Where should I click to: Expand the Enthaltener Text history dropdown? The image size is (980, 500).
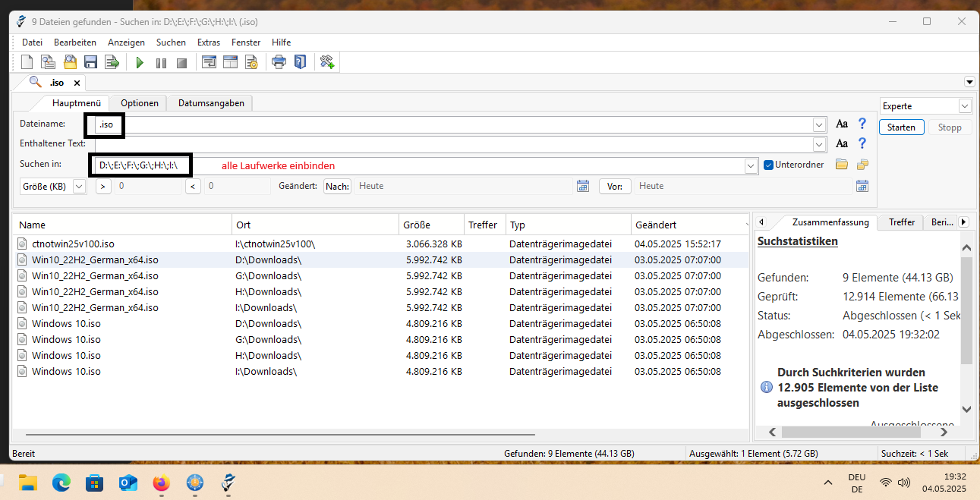pyautogui.click(x=819, y=144)
